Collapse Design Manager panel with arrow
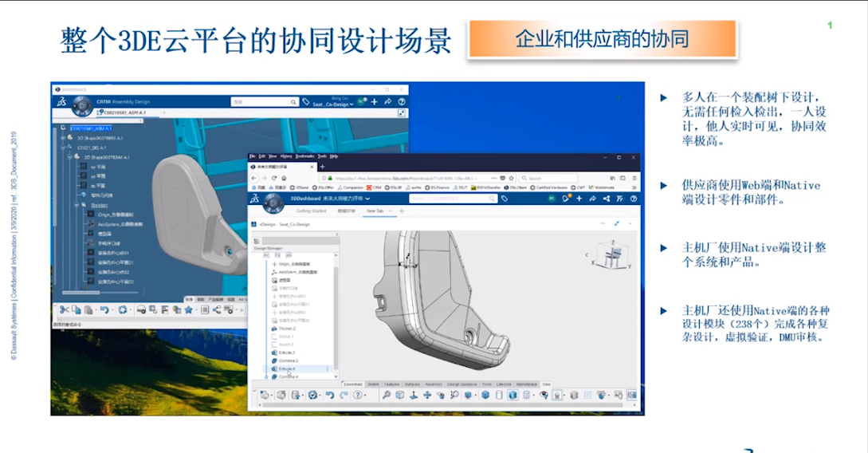 pos(336,234)
